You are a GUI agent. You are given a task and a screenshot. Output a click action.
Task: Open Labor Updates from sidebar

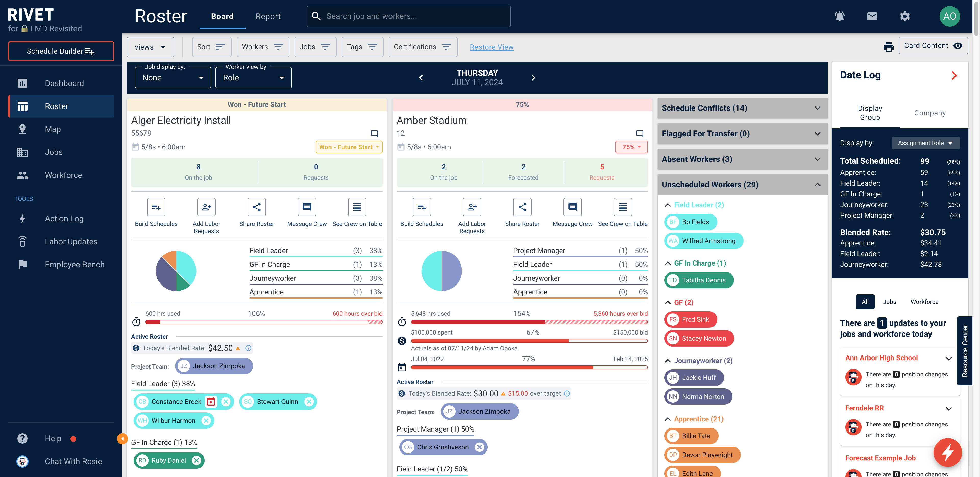point(61,241)
